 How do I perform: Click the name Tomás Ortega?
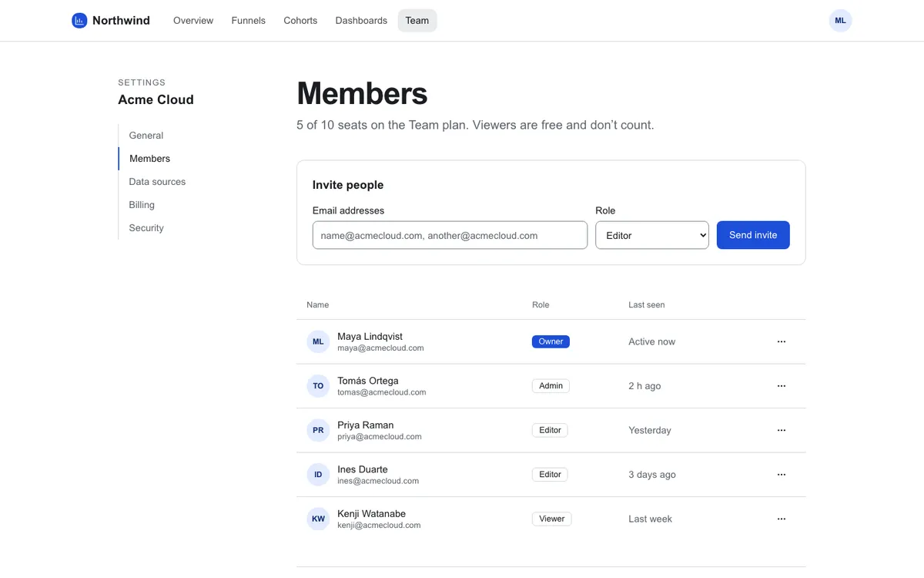click(367, 381)
